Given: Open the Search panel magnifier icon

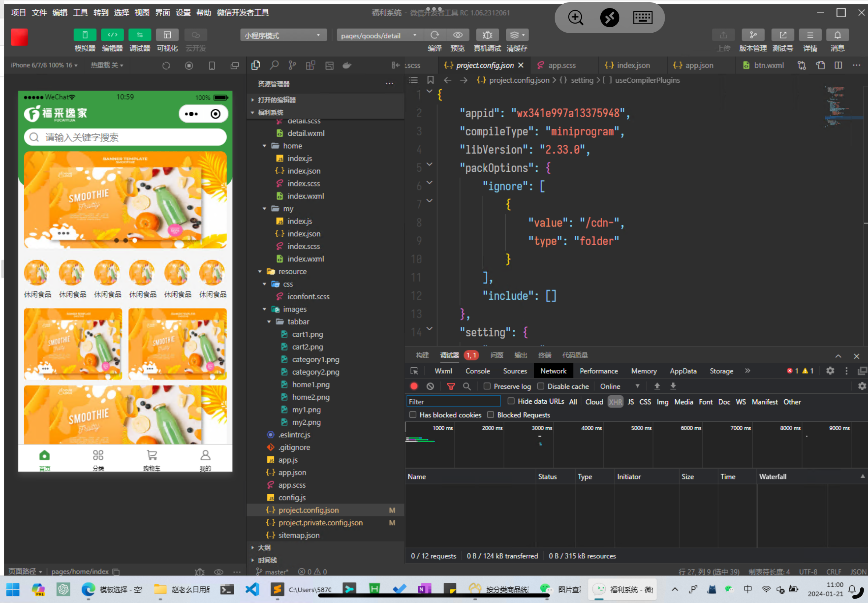Looking at the screenshot, I should (274, 65).
